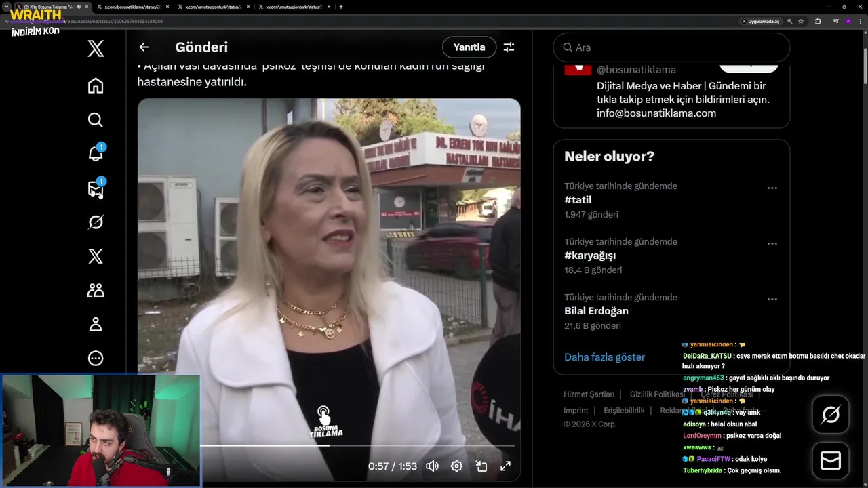868x488 pixels.
Task: Open Imprint footer link
Action: pos(576,411)
